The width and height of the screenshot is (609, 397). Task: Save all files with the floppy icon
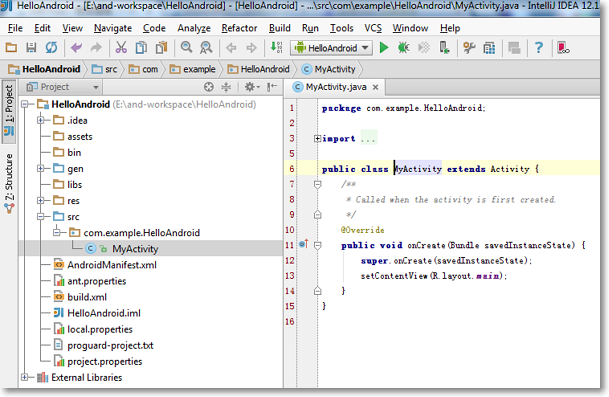tap(31, 48)
